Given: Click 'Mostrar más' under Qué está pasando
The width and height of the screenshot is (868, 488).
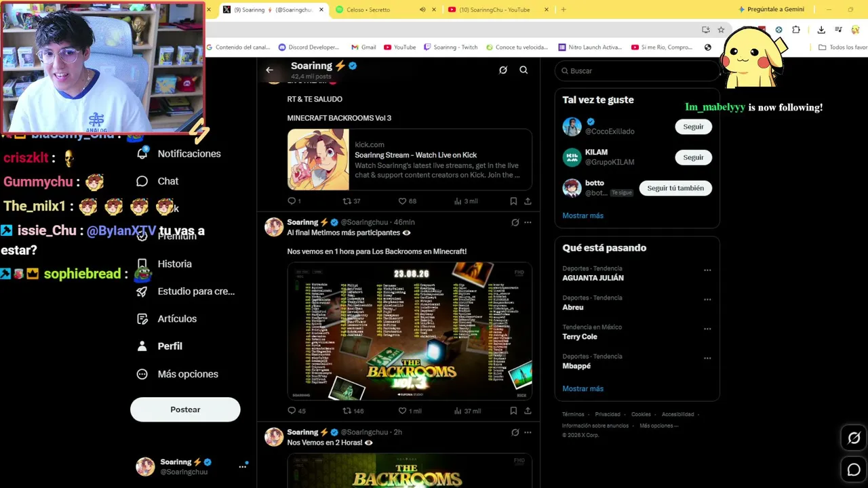Looking at the screenshot, I should coord(583,388).
